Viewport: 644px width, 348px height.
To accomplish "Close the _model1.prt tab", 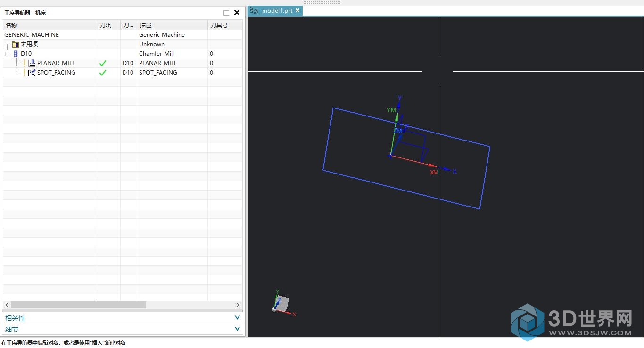I will click(x=298, y=10).
